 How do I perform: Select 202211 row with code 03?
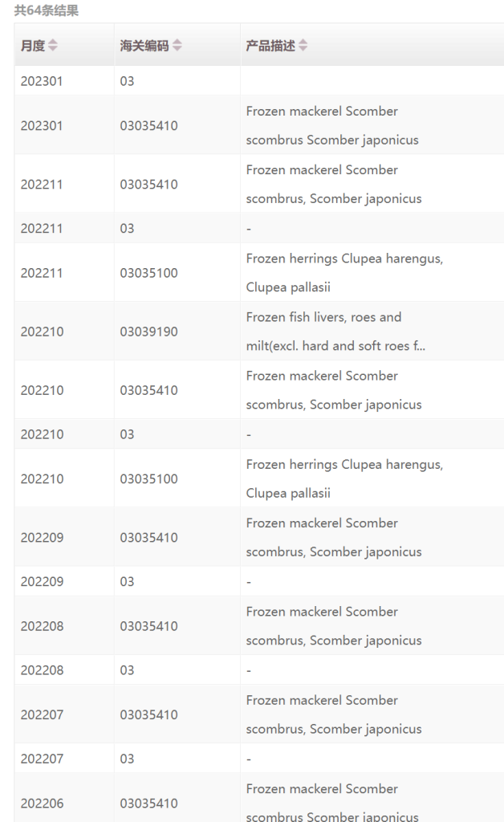pyautogui.click(x=259, y=228)
